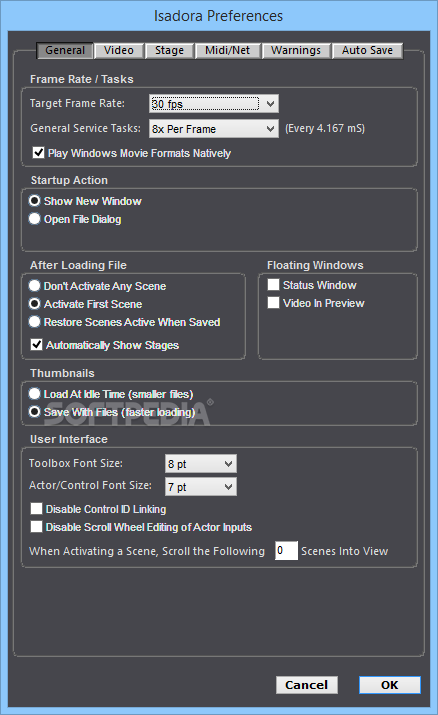
Task: Enable the Video In Preview checkbox
Action: [273, 302]
